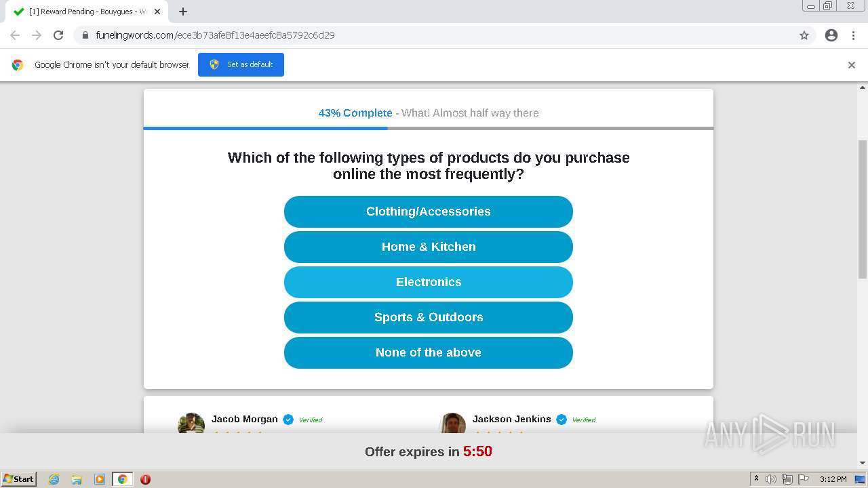Viewport: 868px width, 488px height.
Task: Pick Electronics as the answer
Action: (x=429, y=282)
